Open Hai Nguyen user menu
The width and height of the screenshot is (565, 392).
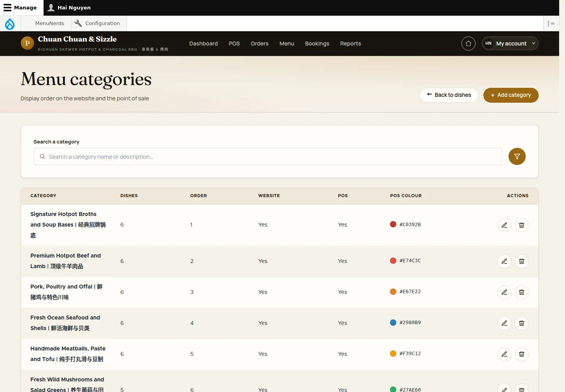[x=69, y=7]
